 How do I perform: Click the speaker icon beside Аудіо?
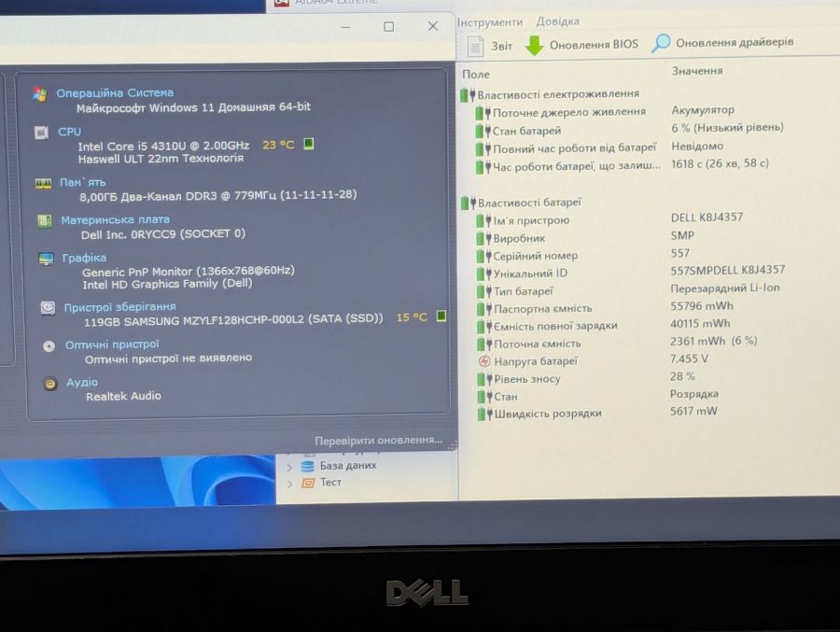(50, 384)
